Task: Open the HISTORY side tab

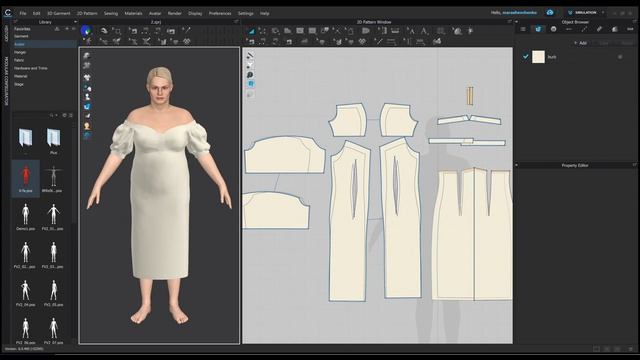Action: tap(6, 33)
